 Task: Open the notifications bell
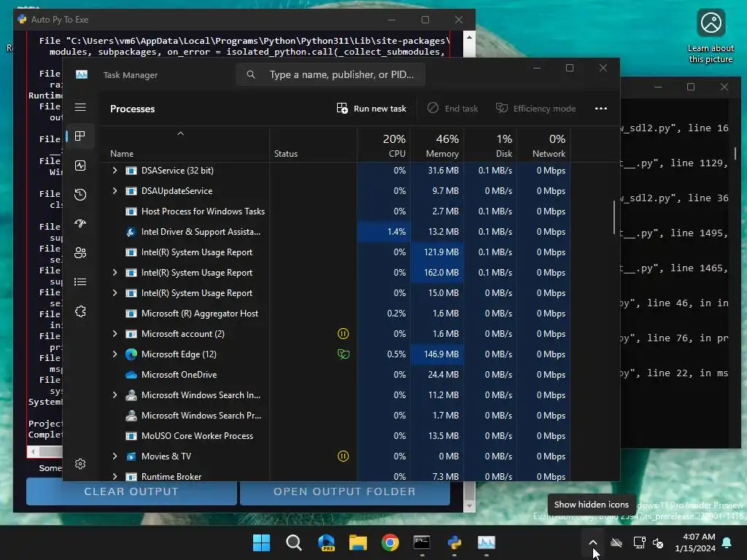(x=727, y=542)
